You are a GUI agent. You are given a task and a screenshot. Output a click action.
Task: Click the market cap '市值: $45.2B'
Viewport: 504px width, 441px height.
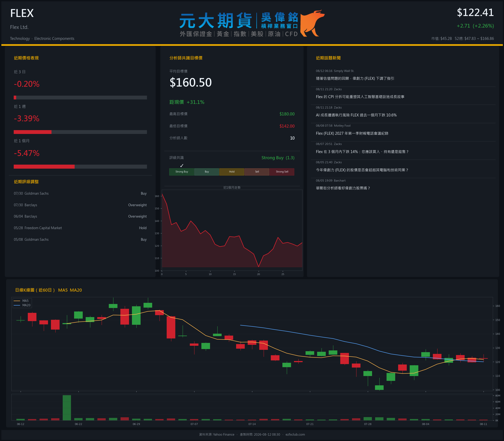click(x=442, y=38)
